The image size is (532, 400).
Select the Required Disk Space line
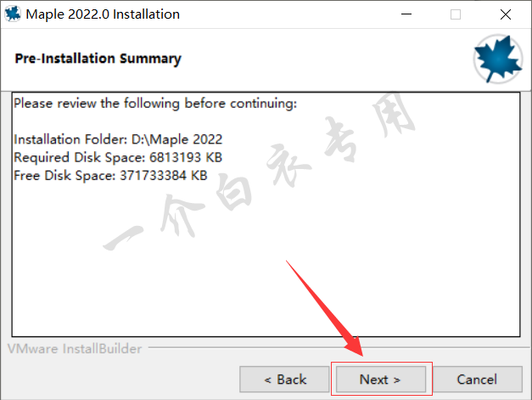(118, 158)
